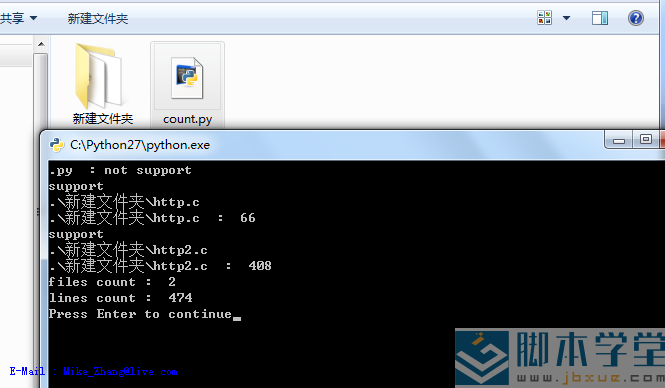This screenshot has height=388, width=665.
Task: Click the http2.c line count value 408
Action: pos(260,266)
